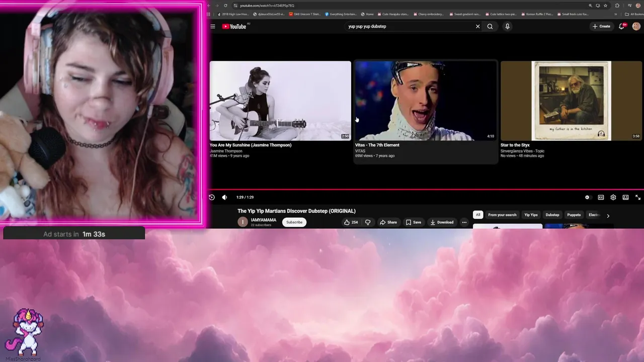The width and height of the screenshot is (644, 362).
Task: Select the All filter chip
Action: pos(478,215)
